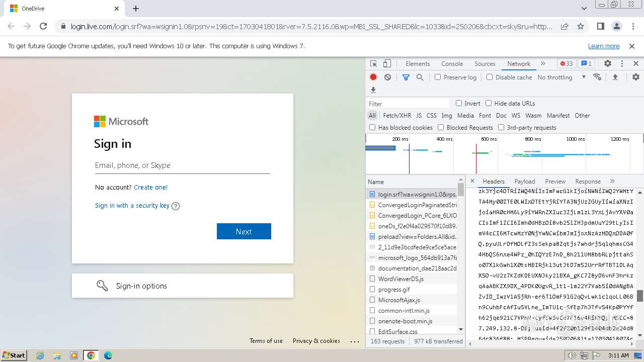Image resolution: width=644 pixels, height=362 pixels.
Task: Clear the network log
Action: (387, 77)
